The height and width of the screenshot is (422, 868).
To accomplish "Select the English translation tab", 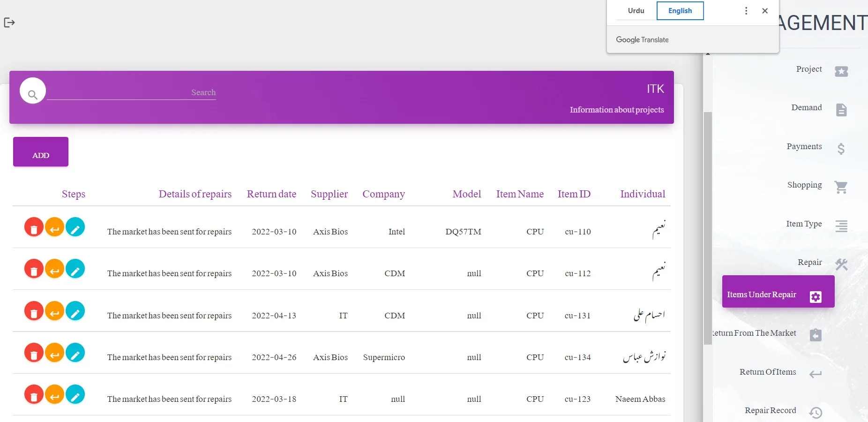I will (680, 11).
